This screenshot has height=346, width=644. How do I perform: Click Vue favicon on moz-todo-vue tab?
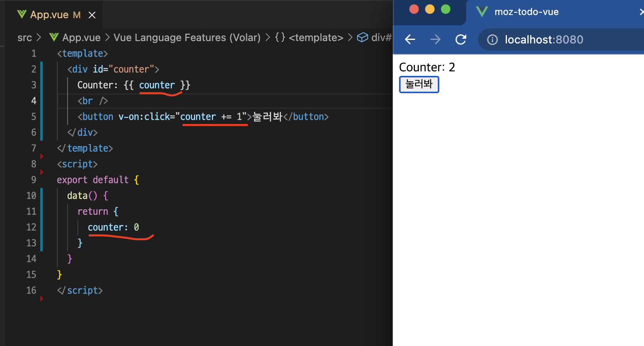click(482, 11)
